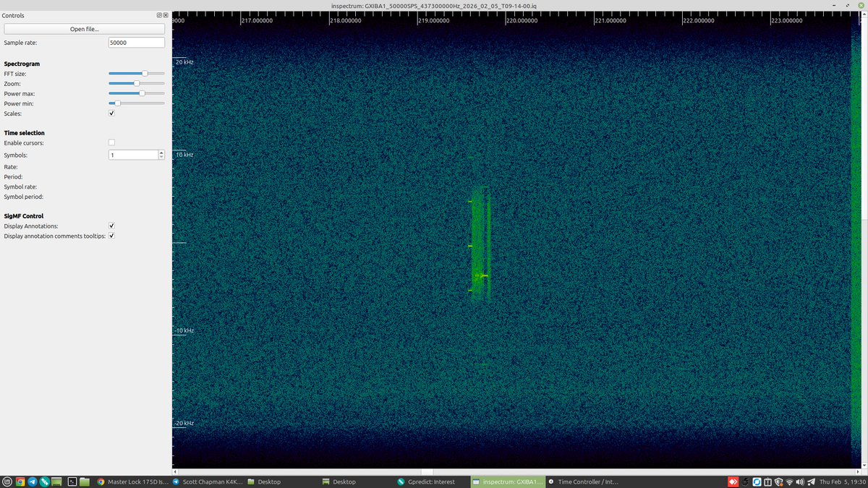The image size is (868, 488).
Task: Click the -10 kHz frequency scale label
Action: coord(184,330)
